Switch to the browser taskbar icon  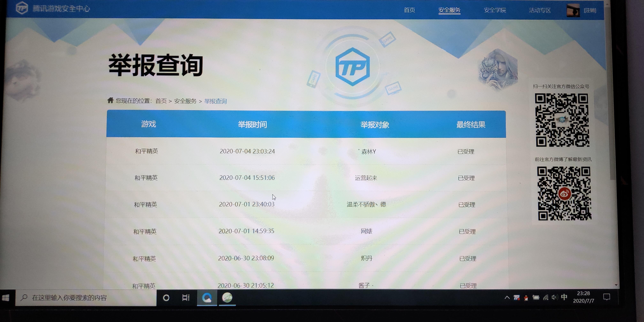[207, 298]
